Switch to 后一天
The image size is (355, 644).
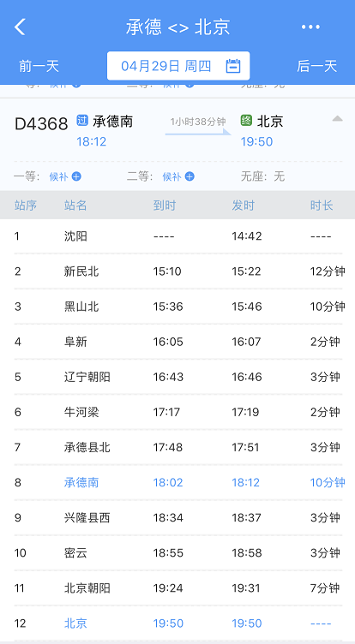pos(317,66)
